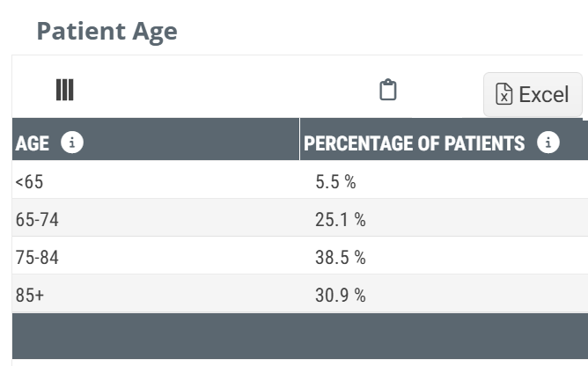
Task: Sort by the AGE column header
Action: click(32, 143)
